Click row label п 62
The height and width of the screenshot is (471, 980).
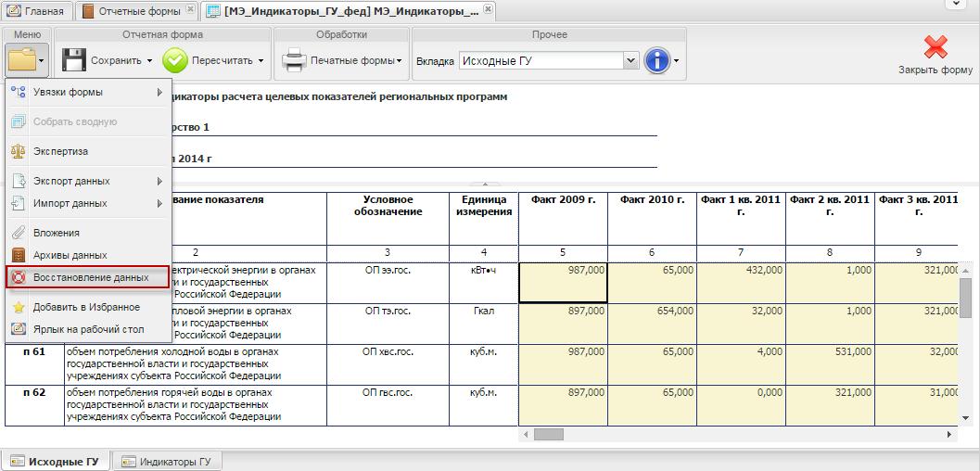click(x=34, y=405)
